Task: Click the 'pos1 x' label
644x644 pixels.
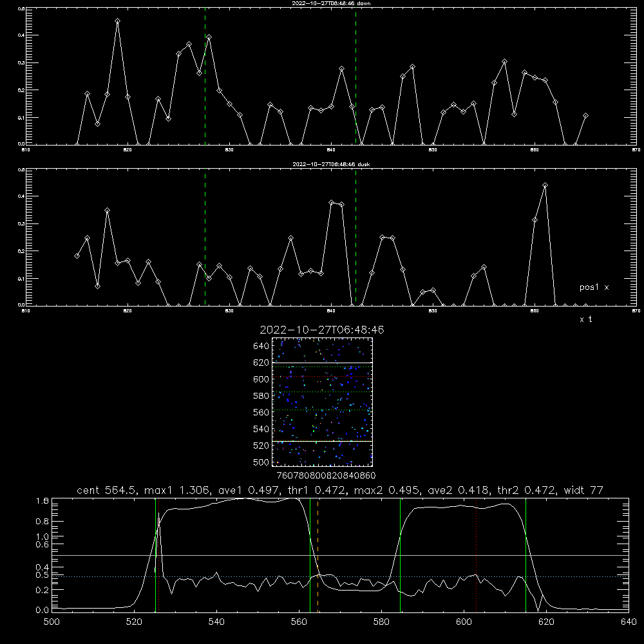Action: pos(594,287)
